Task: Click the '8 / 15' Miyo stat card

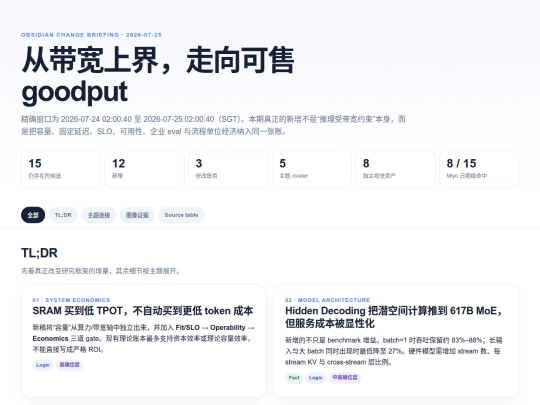Action: pos(479,169)
